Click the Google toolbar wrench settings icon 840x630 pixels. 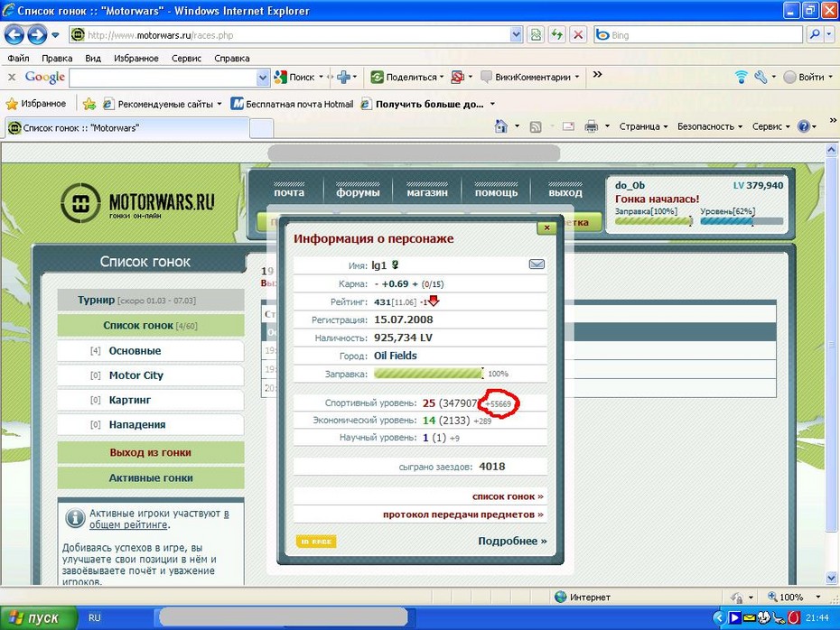(x=761, y=77)
